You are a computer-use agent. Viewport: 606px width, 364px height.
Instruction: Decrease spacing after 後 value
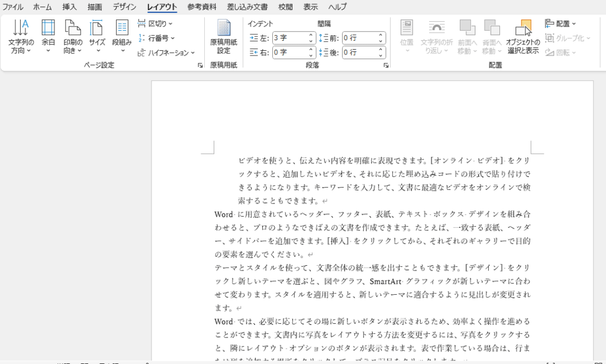[381, 55]
